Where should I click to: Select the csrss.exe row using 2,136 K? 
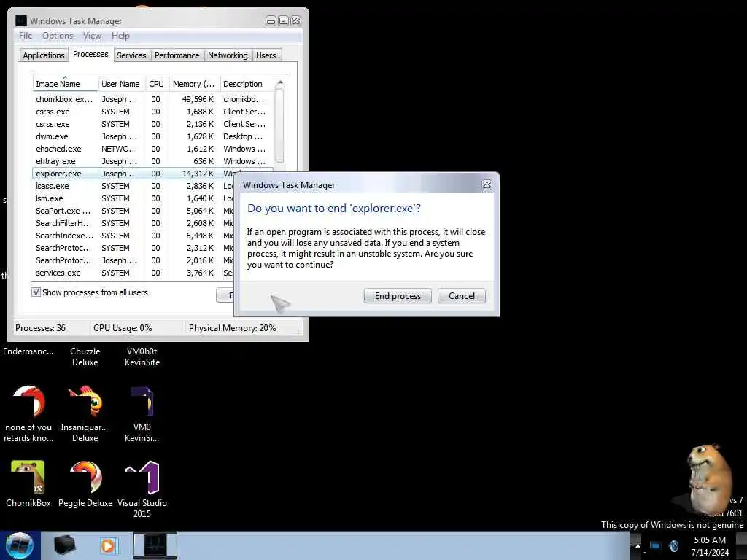[x=152, y=124]
